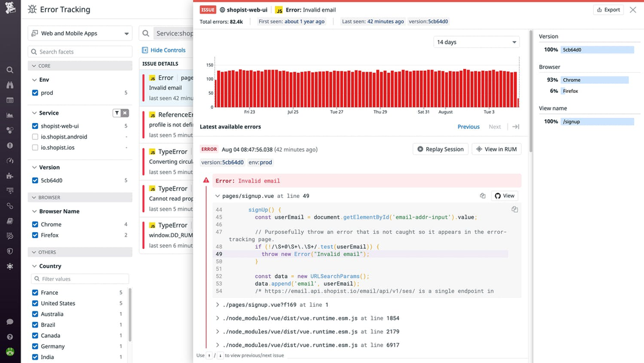The width and height of the screenshot is (644, 363).
Task: Copy the code snippet using the copy icon
Action: (x=514, y=210)
